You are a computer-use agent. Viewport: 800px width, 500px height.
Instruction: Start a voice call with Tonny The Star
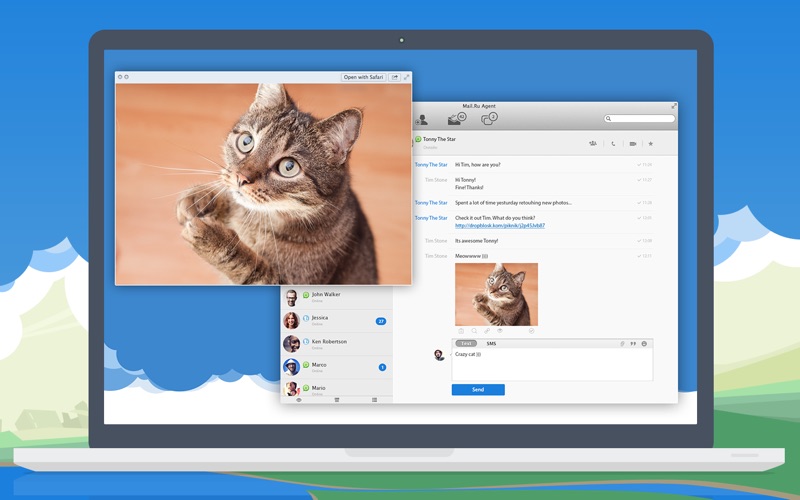point(613,144)
